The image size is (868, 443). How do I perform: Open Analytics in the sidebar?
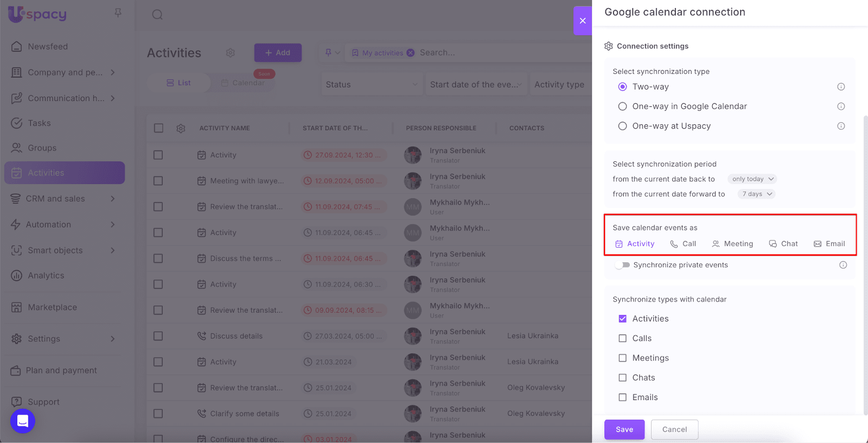46,276
